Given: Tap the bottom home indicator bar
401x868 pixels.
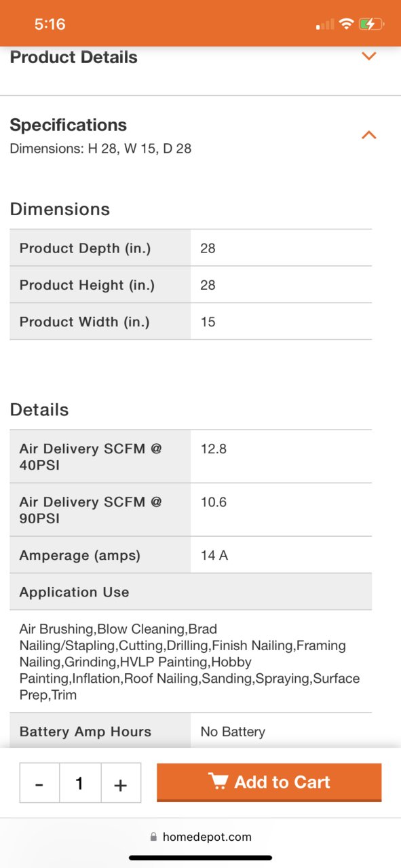Looking at the screenshot, I should 200,858.
